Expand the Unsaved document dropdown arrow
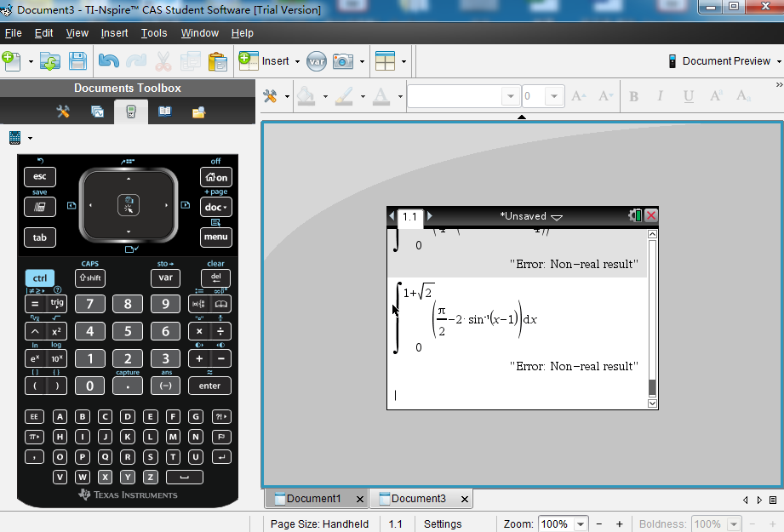 coord(557,217)
